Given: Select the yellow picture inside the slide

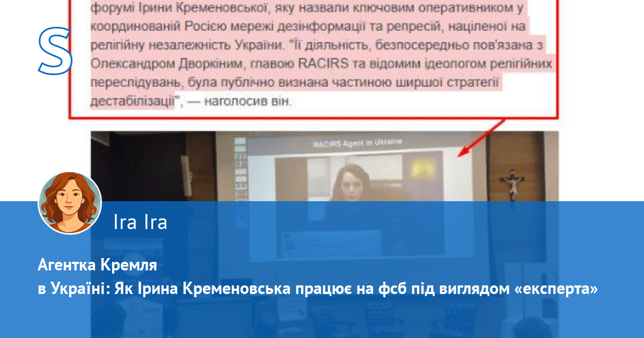Looking at the screenshot, I should (x=422, y=168).
